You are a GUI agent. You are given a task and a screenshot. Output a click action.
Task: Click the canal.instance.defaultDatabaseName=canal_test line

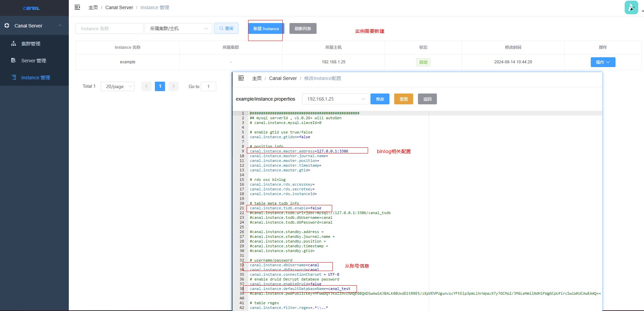click(300, 289)
